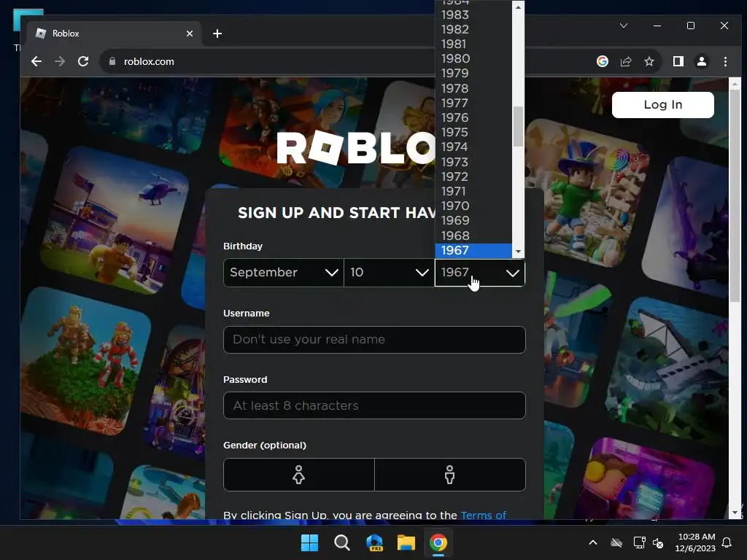The image size is (747, 560).
Task: Click the Username input field
Action: pos(374,340)
